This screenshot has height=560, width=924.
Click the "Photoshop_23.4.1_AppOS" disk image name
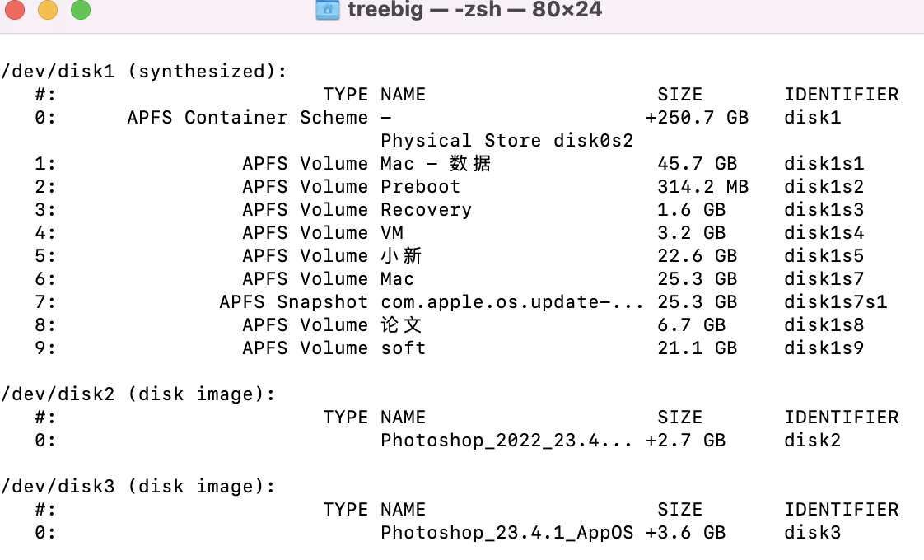coord(506,533)
